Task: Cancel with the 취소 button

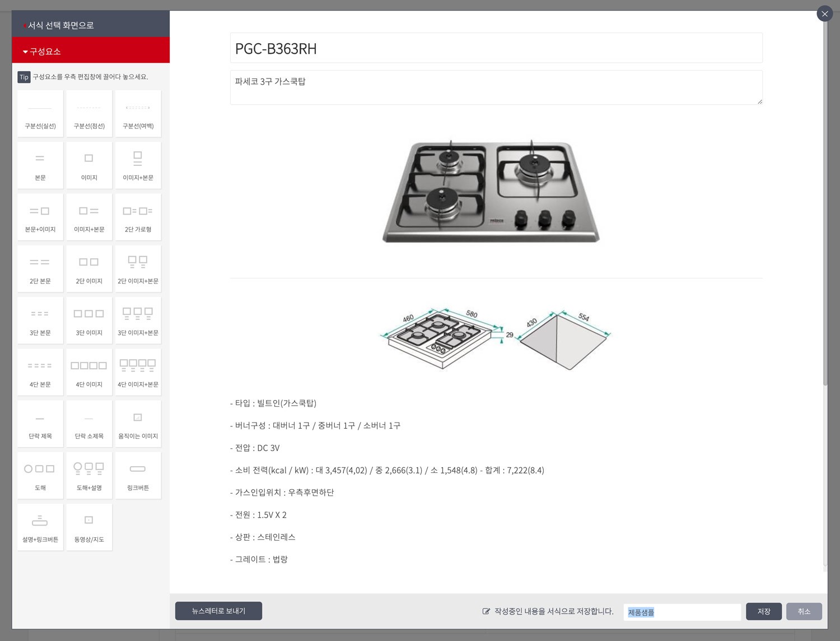Action: click(x=804, y=611)
